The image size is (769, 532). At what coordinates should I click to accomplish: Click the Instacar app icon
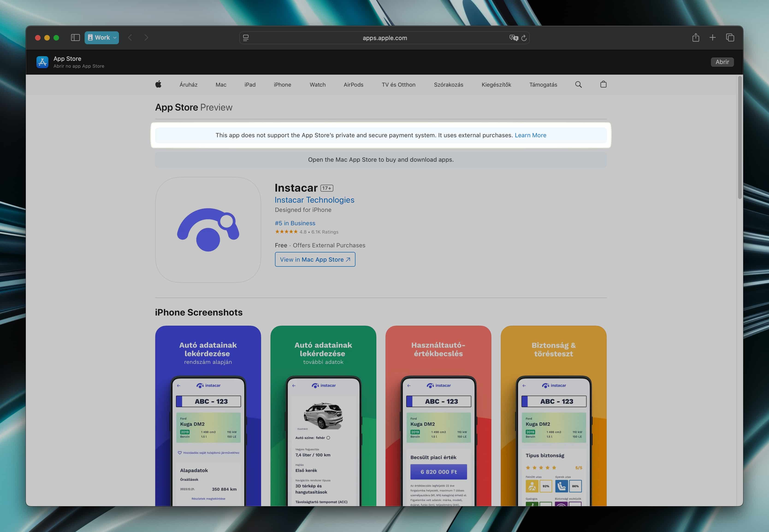click(x=208, y=230)
